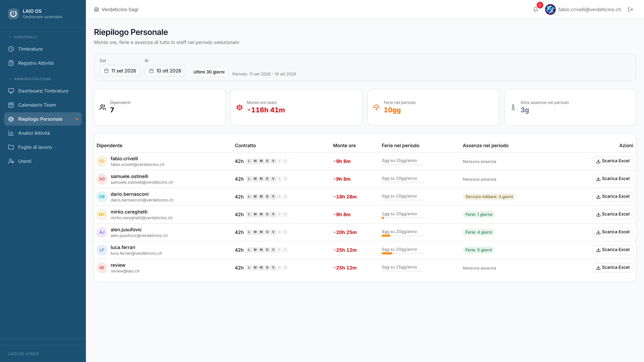
Task: Go to Timbrature page
Action: (x=43, y=49)
